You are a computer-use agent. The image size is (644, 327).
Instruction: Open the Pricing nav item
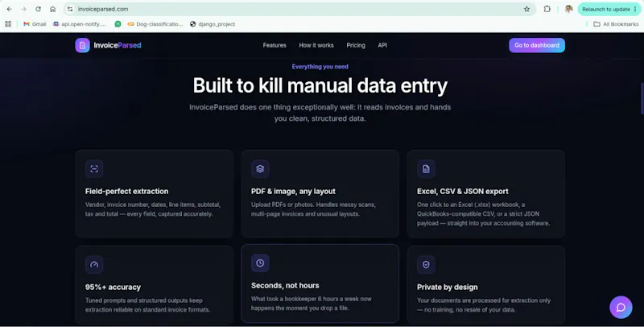(356, 45)
